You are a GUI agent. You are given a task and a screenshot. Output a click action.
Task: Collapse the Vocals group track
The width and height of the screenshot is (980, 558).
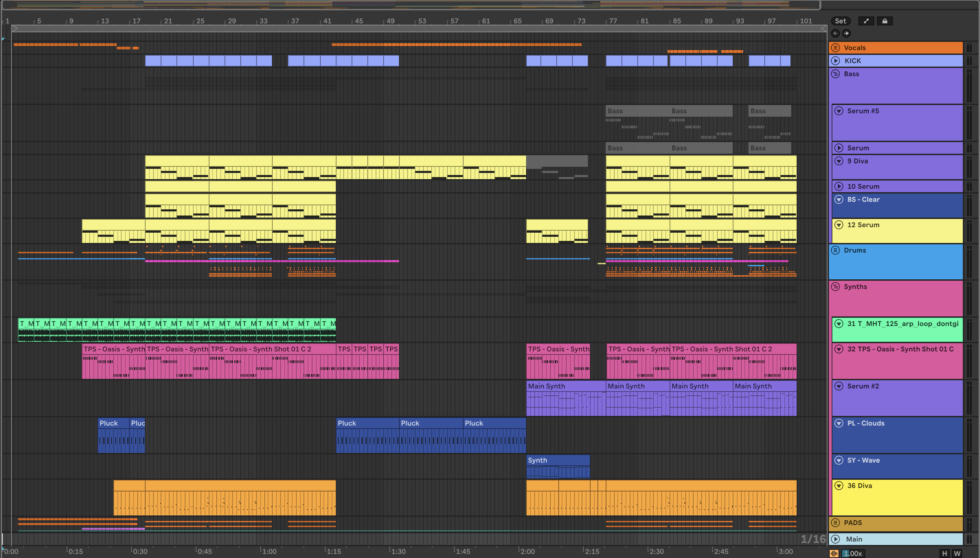pyautogui.click(x=835, y=47)
